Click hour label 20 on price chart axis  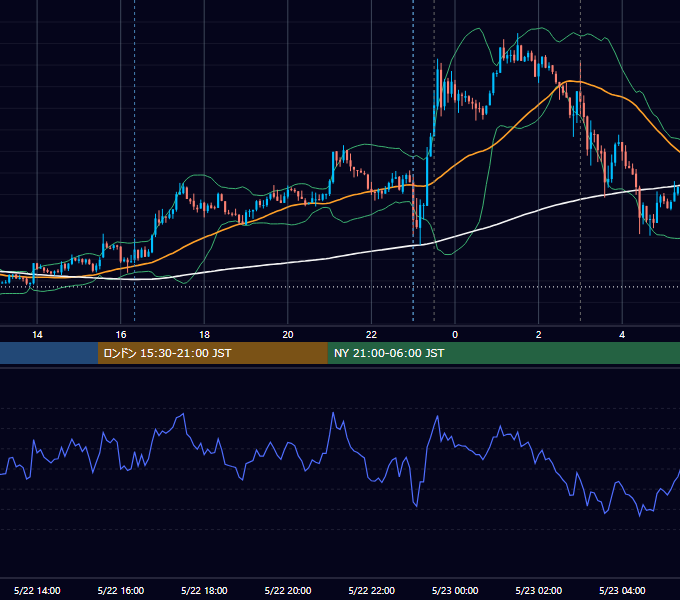288,334
